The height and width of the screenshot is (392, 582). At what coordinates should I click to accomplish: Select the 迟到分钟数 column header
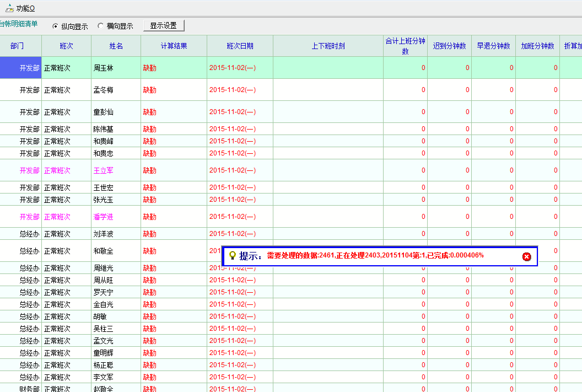tap(449, 46)
